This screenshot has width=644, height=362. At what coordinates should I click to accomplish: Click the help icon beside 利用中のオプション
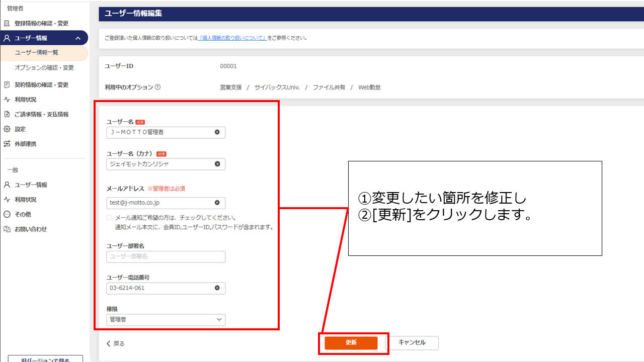[157, 87]
